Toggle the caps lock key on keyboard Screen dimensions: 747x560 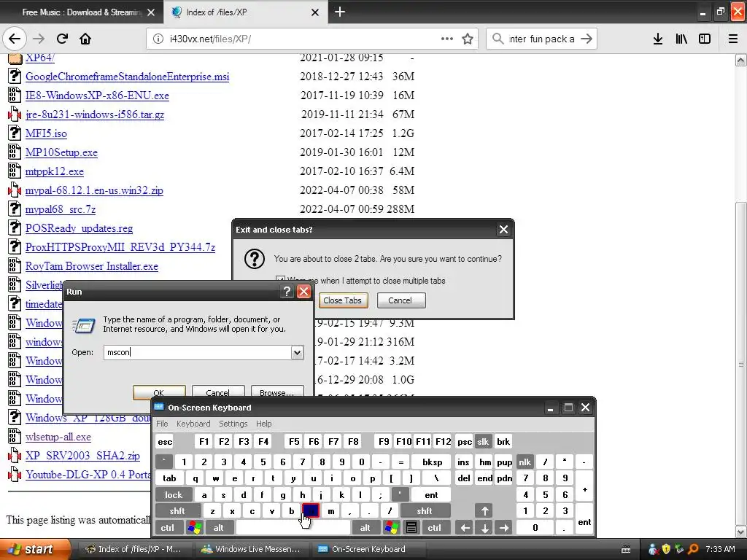(174, 495)
